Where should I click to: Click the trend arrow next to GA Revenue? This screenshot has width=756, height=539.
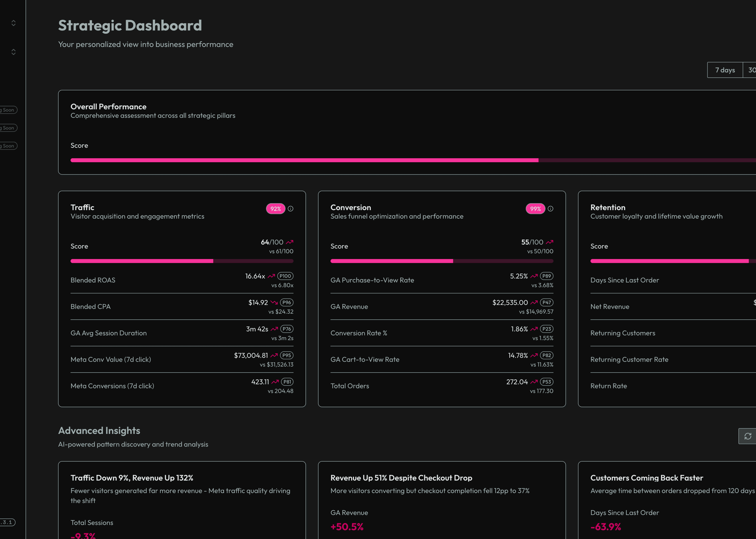click(533, 302)
